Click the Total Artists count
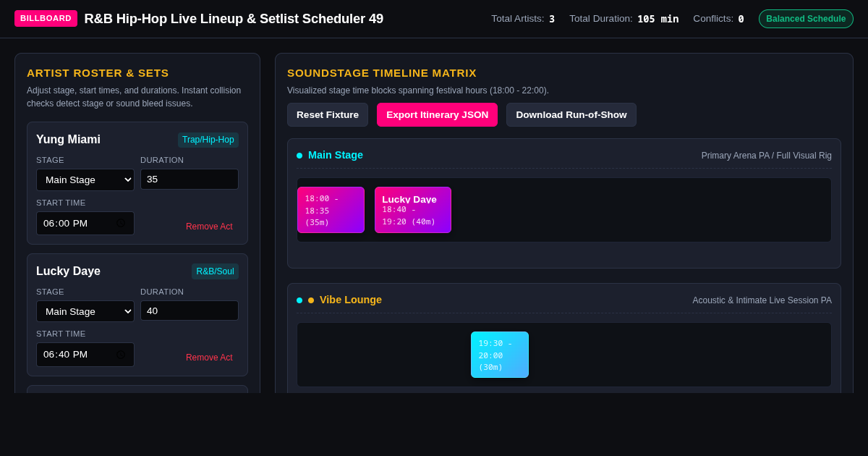 [x=552, y=19]
